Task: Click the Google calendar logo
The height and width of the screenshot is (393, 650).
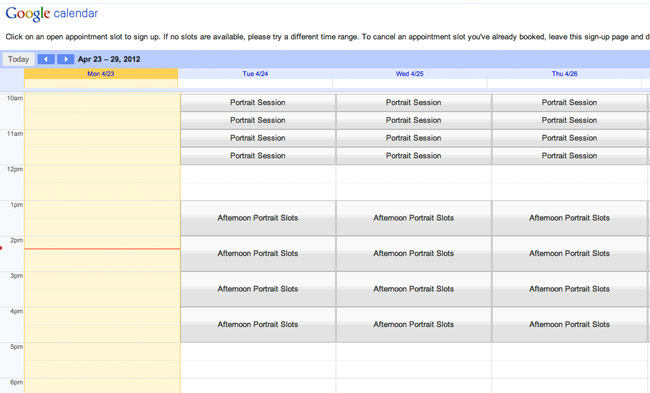Action: pos(52,14)
